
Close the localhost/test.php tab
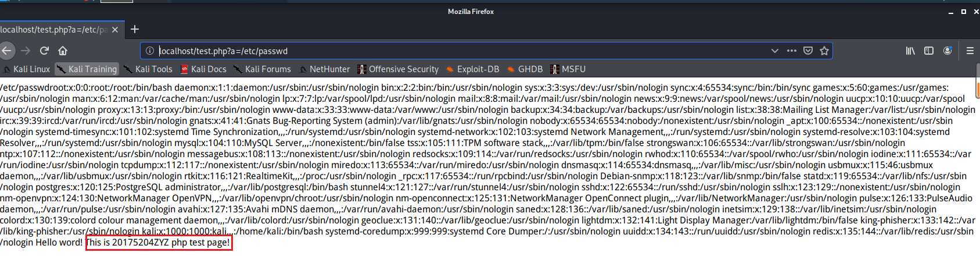[x=115, y=30]
